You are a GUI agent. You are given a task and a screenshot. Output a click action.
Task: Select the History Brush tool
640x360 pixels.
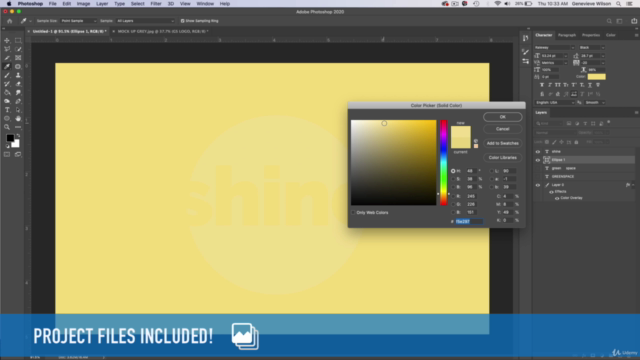pyautogui.click(x=7, y=84)
